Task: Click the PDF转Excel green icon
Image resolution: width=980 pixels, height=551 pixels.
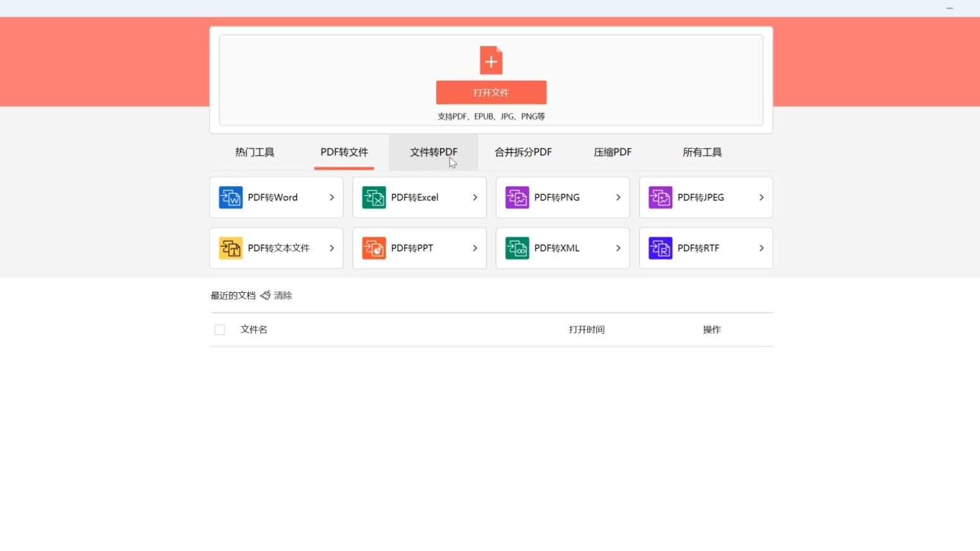Action: [x=374, y=198]
